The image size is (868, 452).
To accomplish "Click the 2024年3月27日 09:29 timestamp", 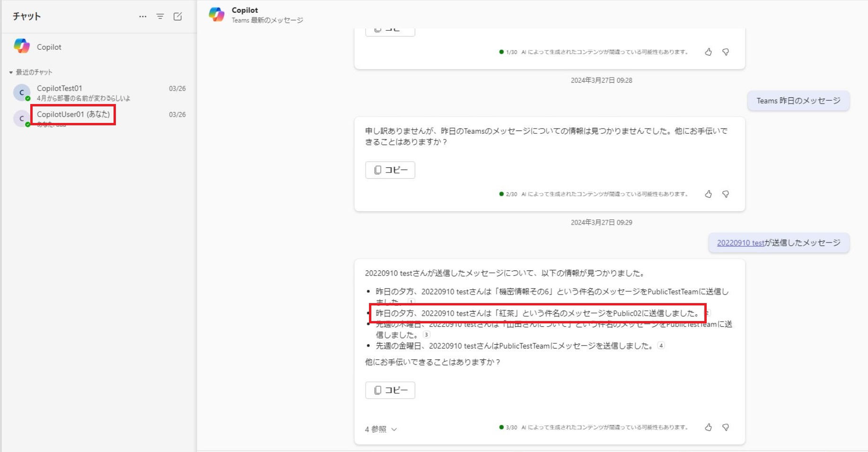I will pos(601,222).
